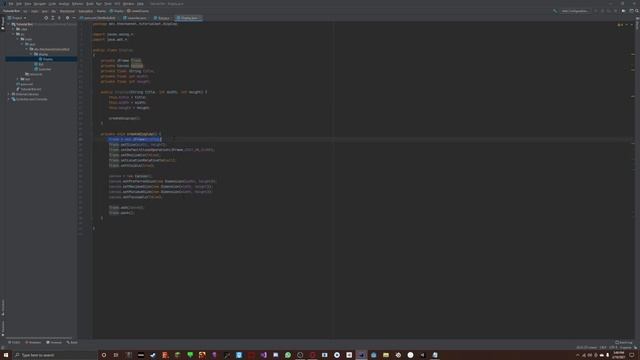640x360 pixels.
Task: Open the Add Configuration dropdown
Action: tap(575, 11)
